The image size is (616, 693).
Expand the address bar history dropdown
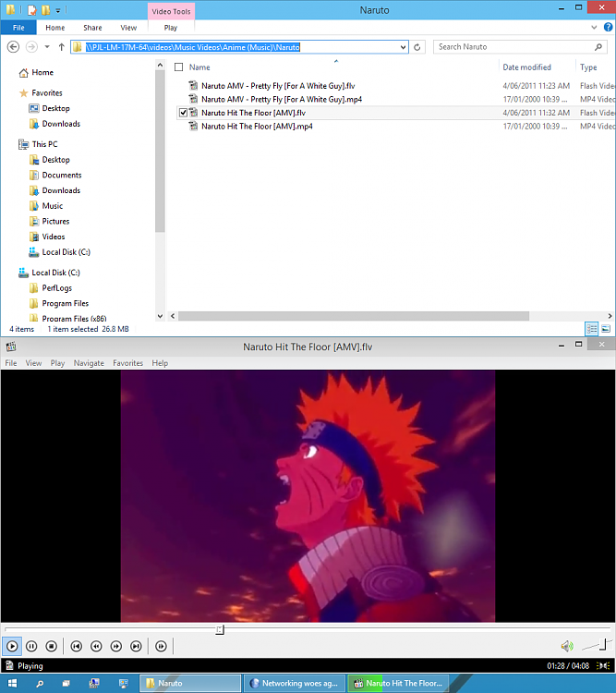pyautogui.click(x=403, y=47)
